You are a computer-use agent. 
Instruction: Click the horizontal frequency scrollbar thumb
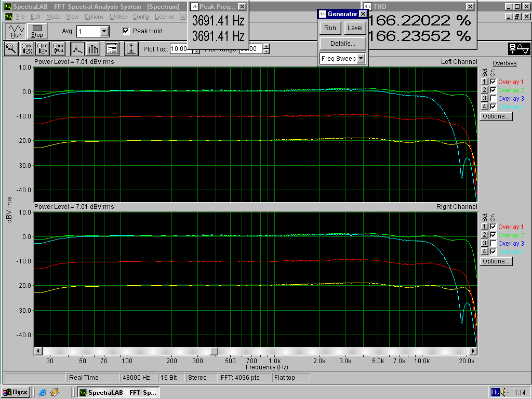click(214, 351)
